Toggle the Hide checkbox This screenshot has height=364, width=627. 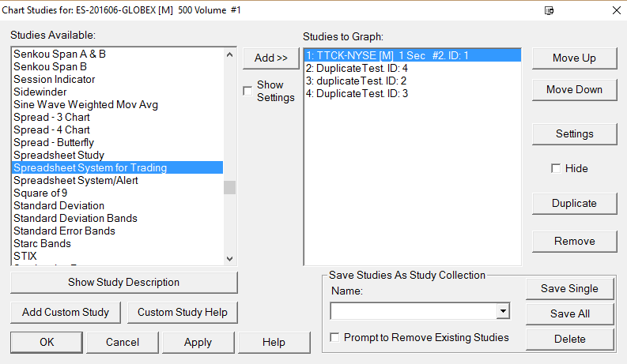[556, 168]
